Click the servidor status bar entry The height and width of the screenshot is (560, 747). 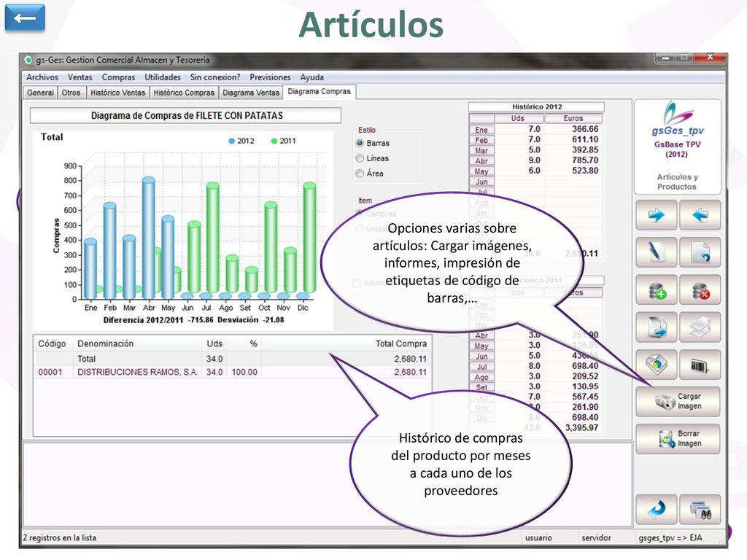[596, 537]
